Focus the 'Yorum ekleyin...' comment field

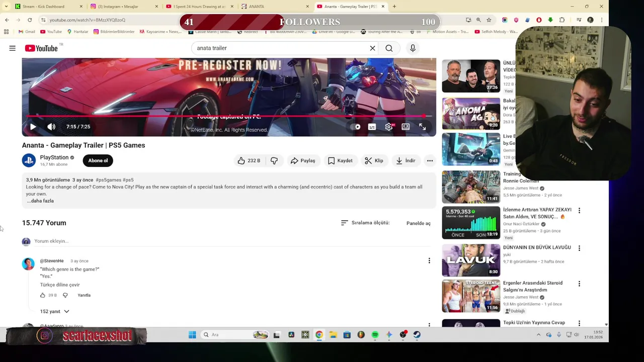coord(231,241)
